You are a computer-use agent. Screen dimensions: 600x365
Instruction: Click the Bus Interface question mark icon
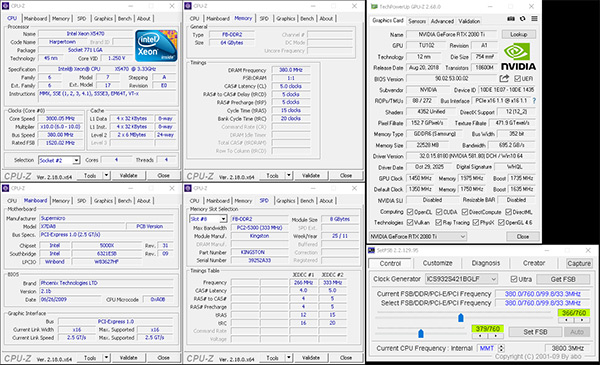(534, 101)
